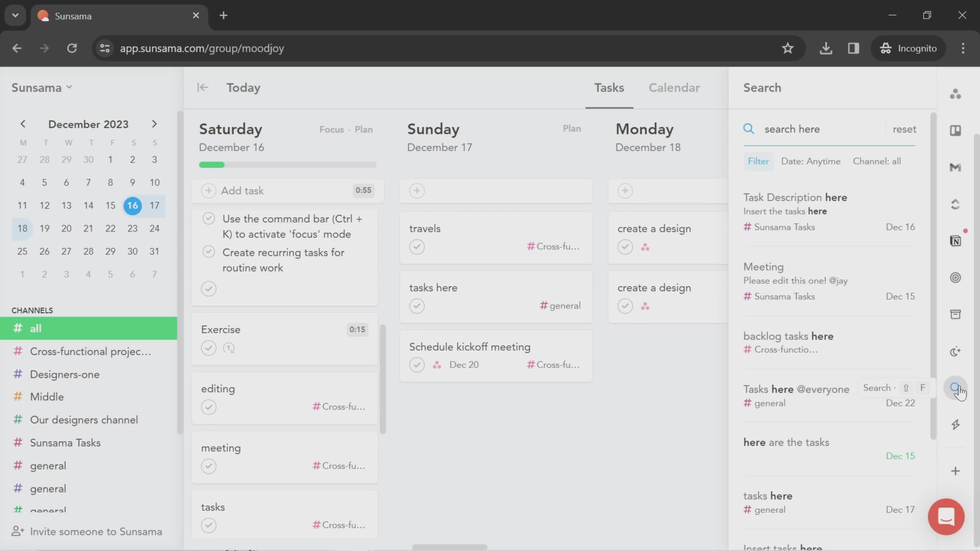The image size is (980, 551).
Task: Click the checklist/task tray icon in sidebar
Action: coord(957,314)
